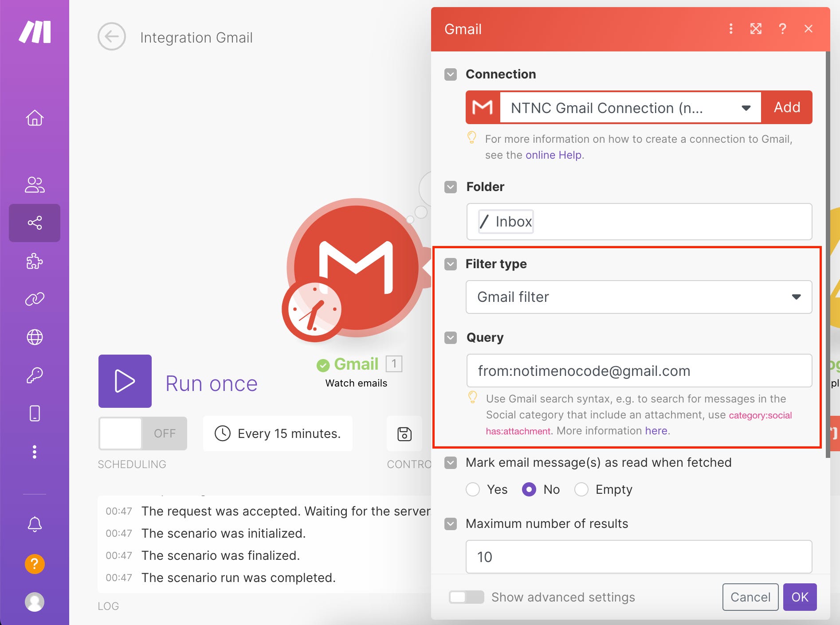840x625 pixels.
Task: Open the Webhooks globe icon
Action: [34, 337]
